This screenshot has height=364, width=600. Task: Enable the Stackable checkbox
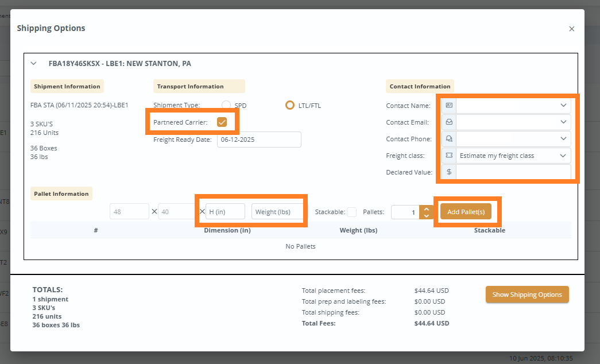(x=351, y=211)
